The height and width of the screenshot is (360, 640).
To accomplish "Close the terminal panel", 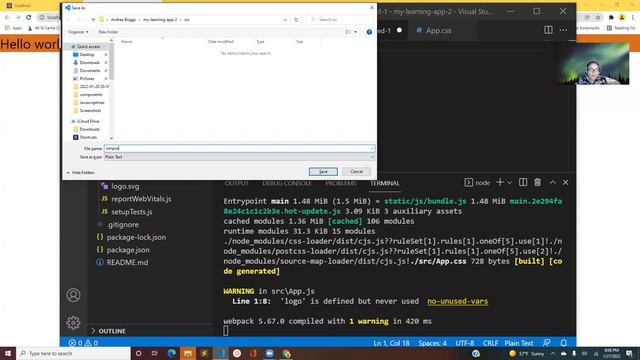I will tap(565, 182).
